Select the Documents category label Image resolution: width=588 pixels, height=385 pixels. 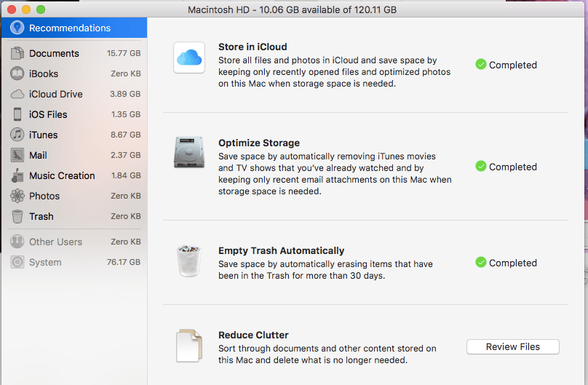click(x=54, y=54)
